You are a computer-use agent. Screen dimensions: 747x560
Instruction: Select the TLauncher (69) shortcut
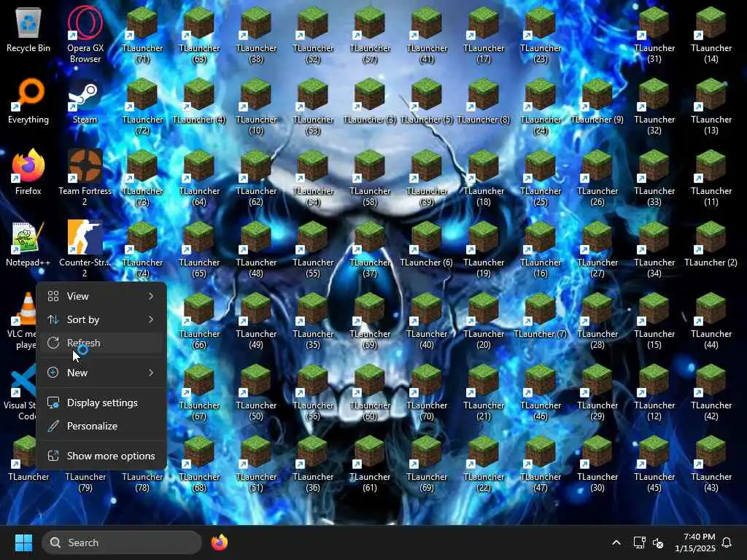pos(426,463)
